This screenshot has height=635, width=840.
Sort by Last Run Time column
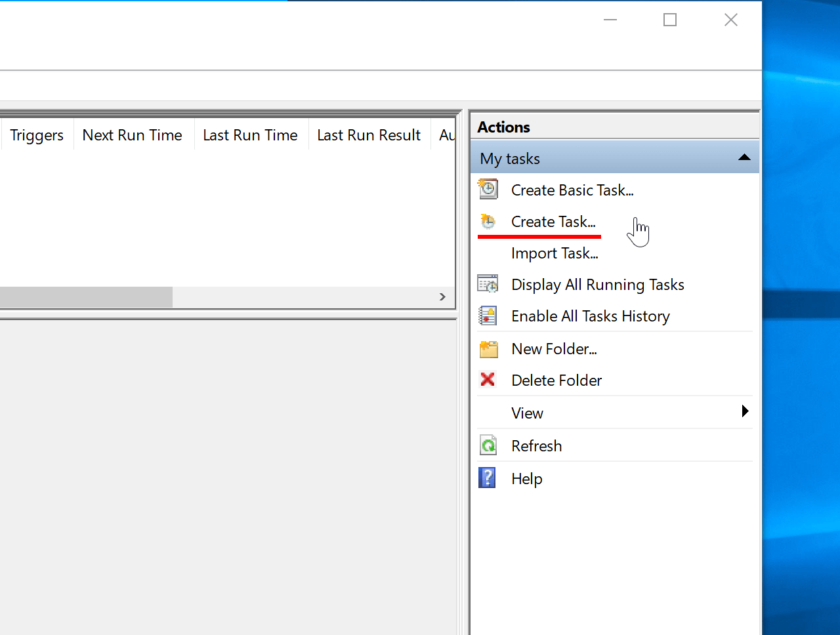[250, 135]
